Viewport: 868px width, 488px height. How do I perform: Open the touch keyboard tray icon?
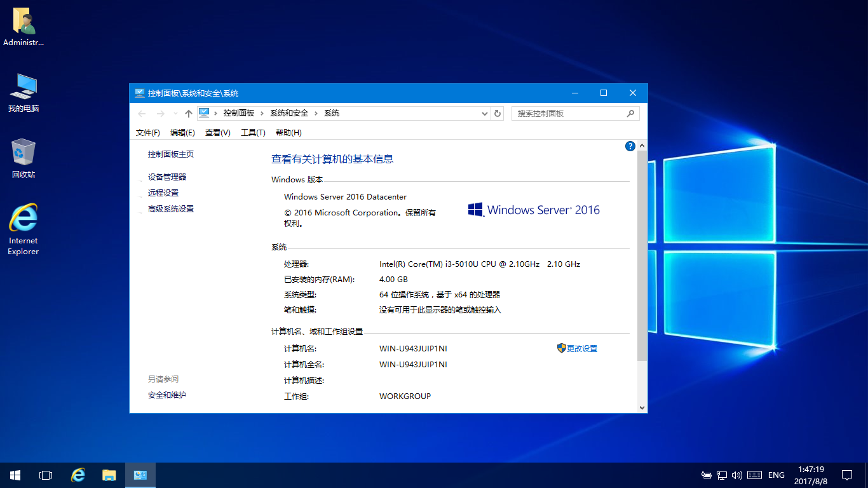754,475
